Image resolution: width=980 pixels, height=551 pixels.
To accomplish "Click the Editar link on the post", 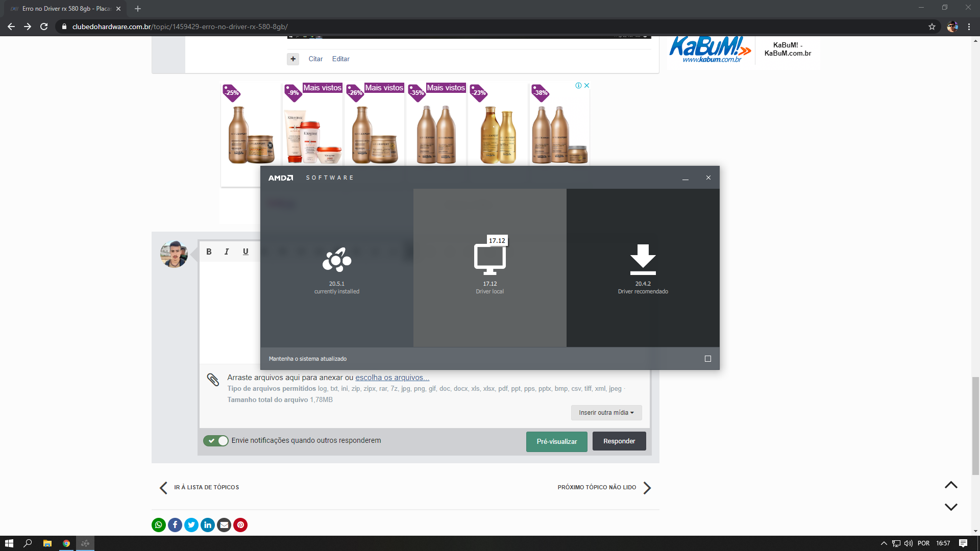I will [x=341, y=59].
